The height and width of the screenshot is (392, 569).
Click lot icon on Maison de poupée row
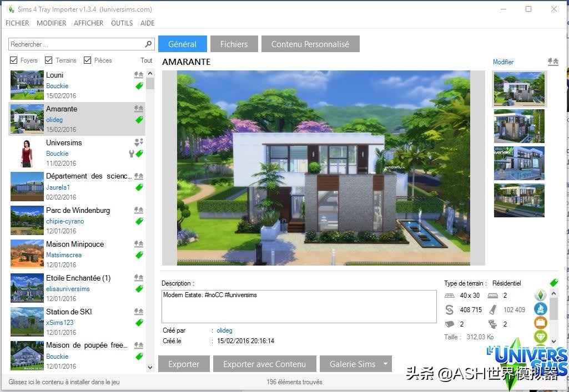pos(139,345)
